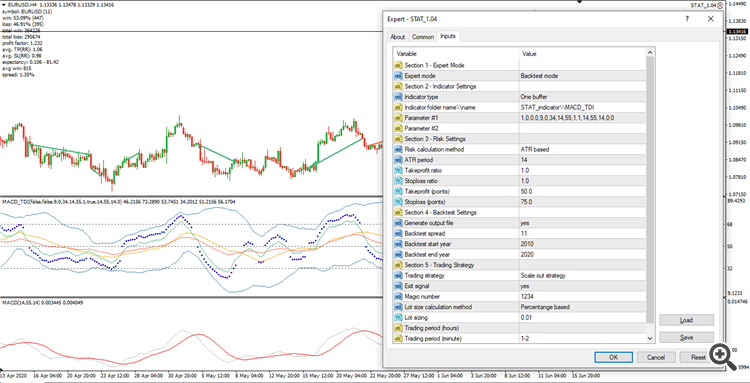Click the icon beside Section 1 - Expert Mode

[398, 65]
